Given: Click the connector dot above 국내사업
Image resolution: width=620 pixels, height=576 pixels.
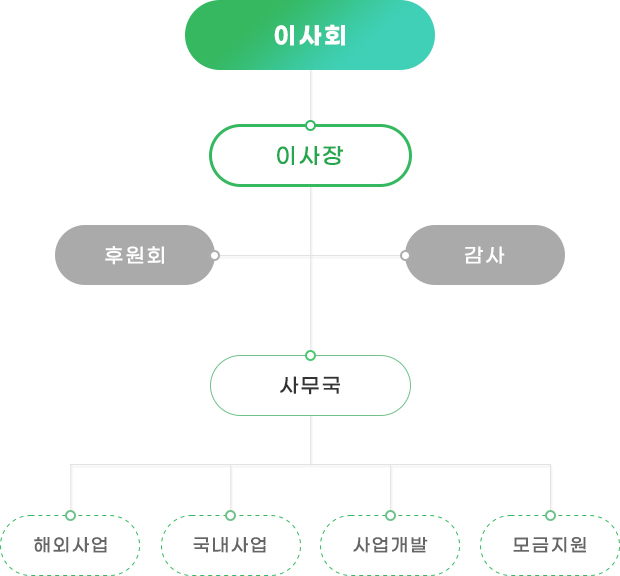Looking at the screenshot, I should tap(230, 515).
